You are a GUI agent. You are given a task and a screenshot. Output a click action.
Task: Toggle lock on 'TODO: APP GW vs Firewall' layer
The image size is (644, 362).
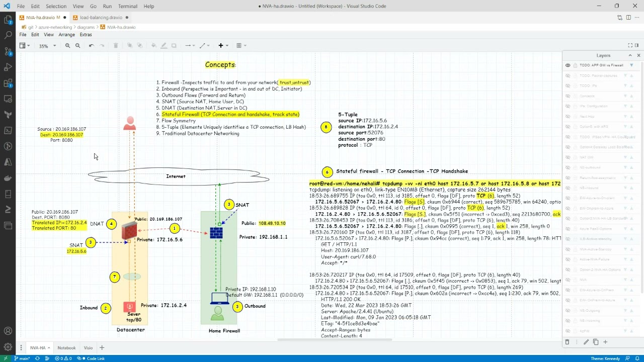pos(575,65)
